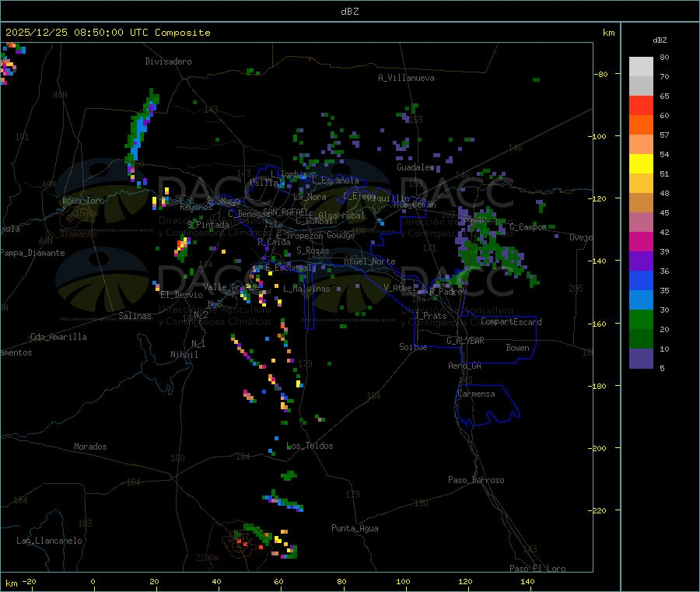This screenshot has width=700, height=592.
Task: Click the 'Bowen' map label
Action: (518, 348)
